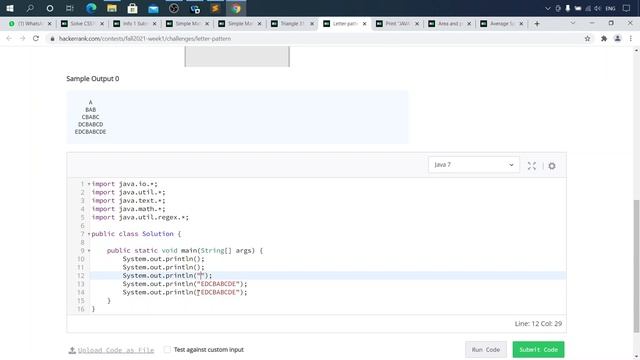
Task: Change ENG input language
Action: (x=610, y=8)
